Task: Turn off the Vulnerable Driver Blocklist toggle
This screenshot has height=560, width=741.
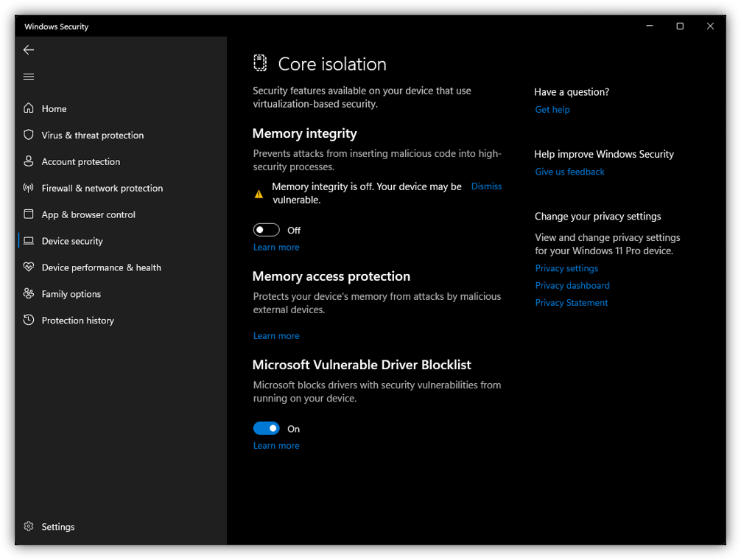Action: click(266, 429)
